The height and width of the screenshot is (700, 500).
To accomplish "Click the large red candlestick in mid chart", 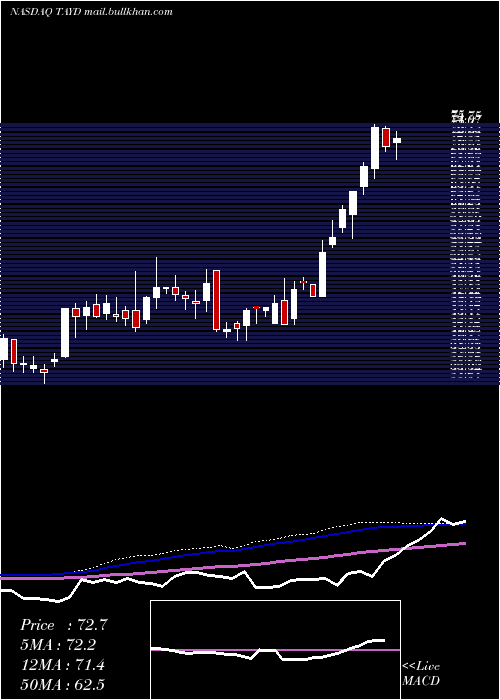I will [217, 300].
